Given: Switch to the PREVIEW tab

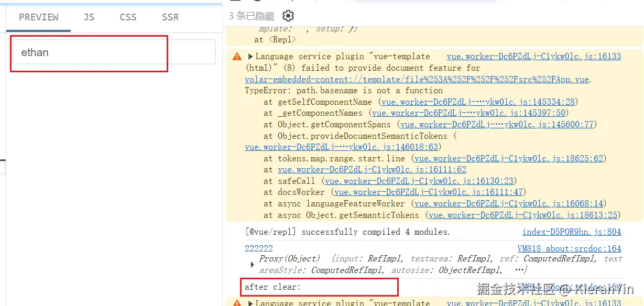Looking at the screenshot, I should coord(39,17).
